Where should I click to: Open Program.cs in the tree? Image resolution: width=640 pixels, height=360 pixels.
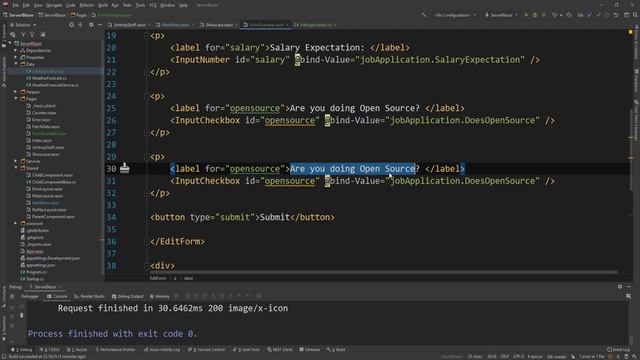click(x=33, y=272)
